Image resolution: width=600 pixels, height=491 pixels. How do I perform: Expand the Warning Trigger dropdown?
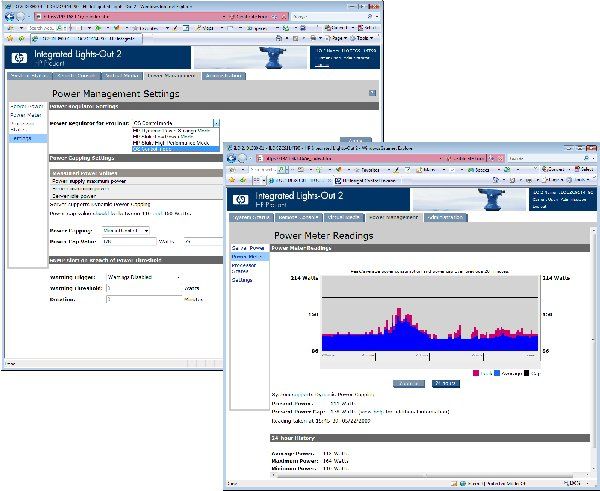pyautogui.click(x=144, y=277)
